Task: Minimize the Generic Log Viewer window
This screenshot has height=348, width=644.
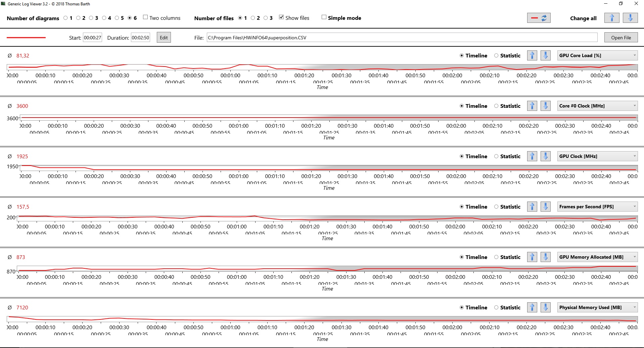Action: [606, 4]
